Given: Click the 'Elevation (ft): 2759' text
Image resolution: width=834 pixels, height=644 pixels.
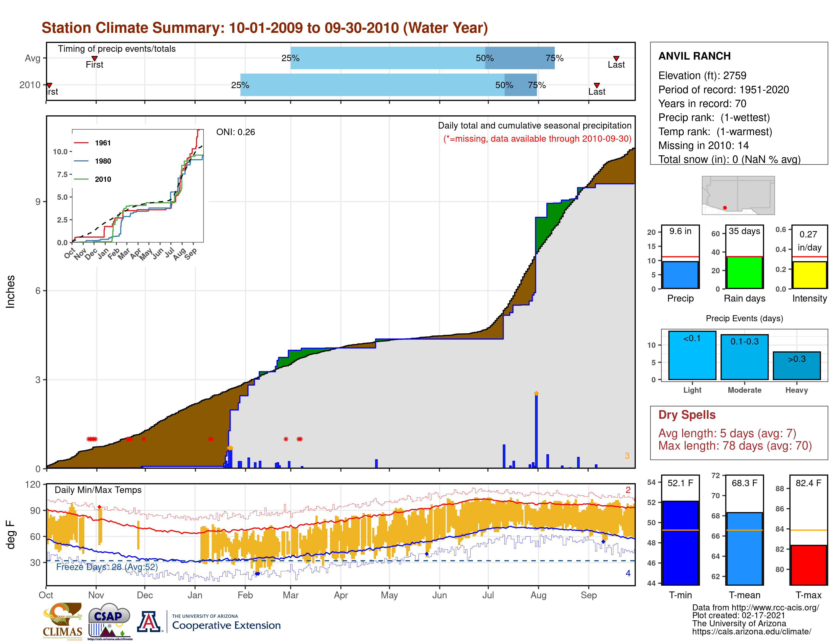Looking at the screenshot, I should [x=702, y=76].
